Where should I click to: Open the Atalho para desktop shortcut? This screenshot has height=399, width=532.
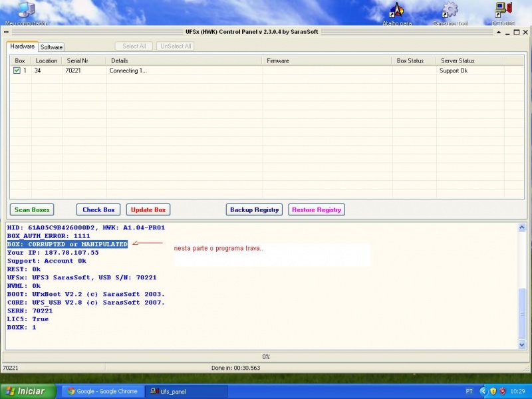397,13
